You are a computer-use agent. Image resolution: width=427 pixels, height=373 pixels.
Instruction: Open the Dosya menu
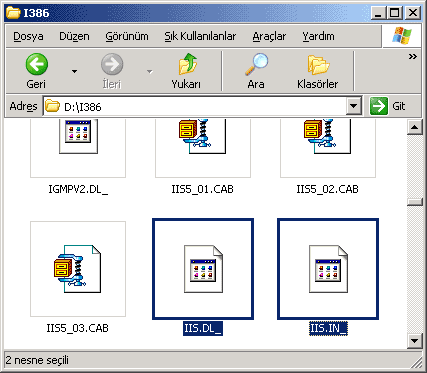28,36
